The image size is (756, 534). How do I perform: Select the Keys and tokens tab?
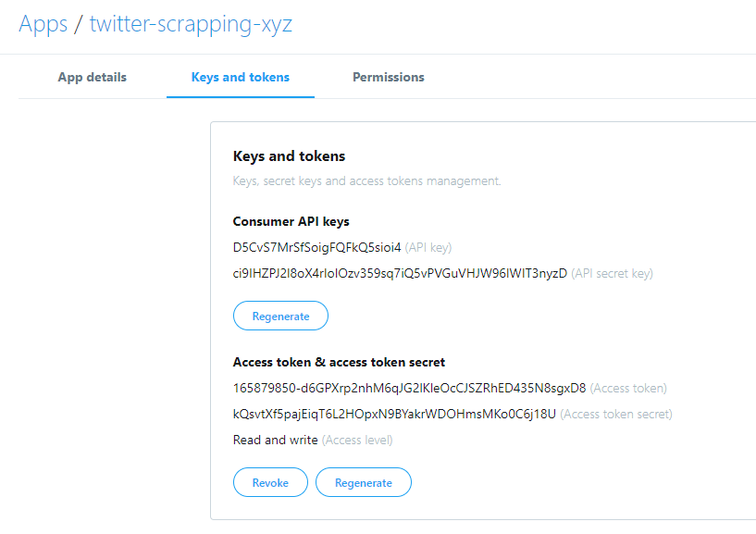click(x=241, y=78)
